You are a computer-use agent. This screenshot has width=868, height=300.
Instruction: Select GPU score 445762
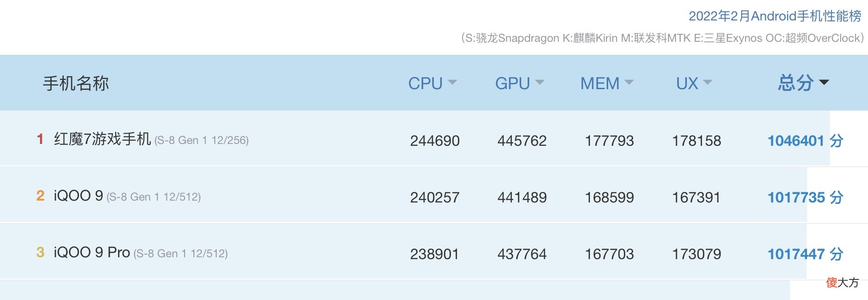pyautogui.click(x=522, y=141)
